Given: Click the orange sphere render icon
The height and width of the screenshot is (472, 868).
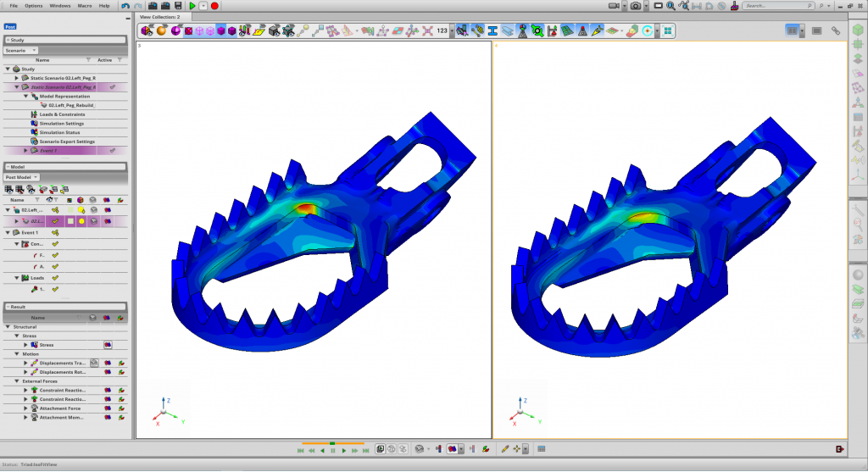Looking at the screenshot, I should (x=160, y=31).
